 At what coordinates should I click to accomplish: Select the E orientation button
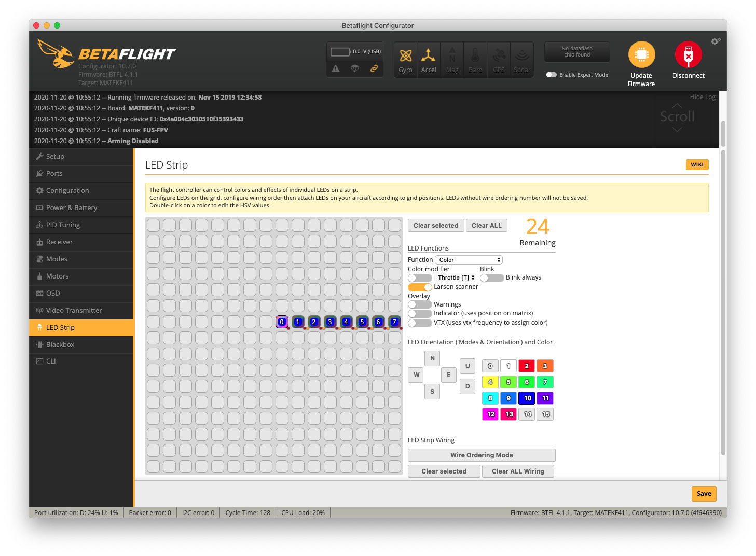449,375
